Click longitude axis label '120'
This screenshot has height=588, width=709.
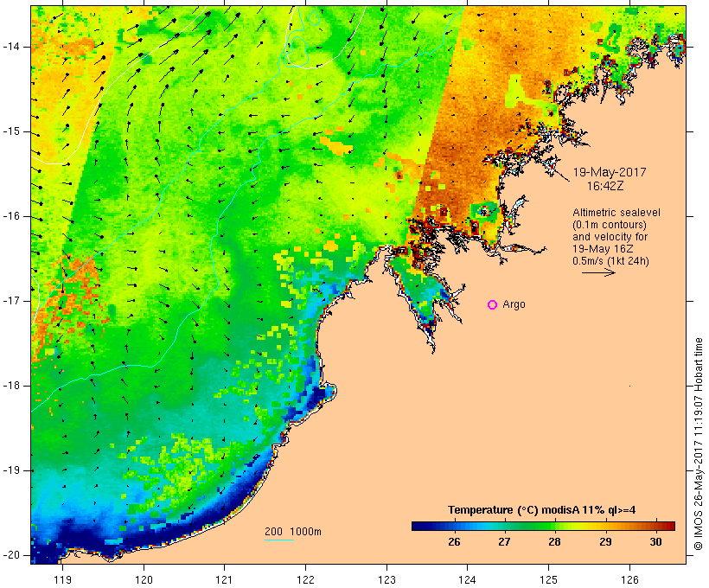144,579
